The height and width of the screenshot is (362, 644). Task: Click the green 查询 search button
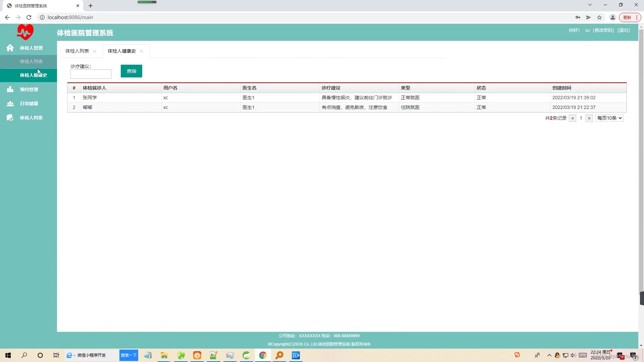(x=131, y=71)
